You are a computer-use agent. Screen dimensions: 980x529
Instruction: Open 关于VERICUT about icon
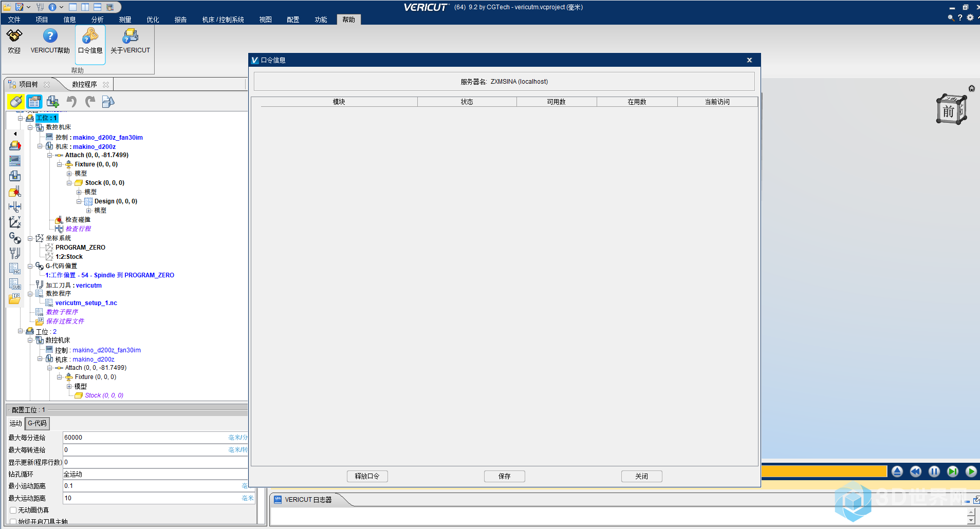tap(130, 35)
